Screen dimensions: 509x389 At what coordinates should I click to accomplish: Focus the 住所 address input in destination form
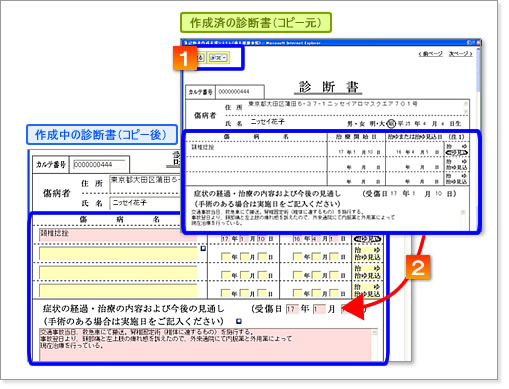145,184
